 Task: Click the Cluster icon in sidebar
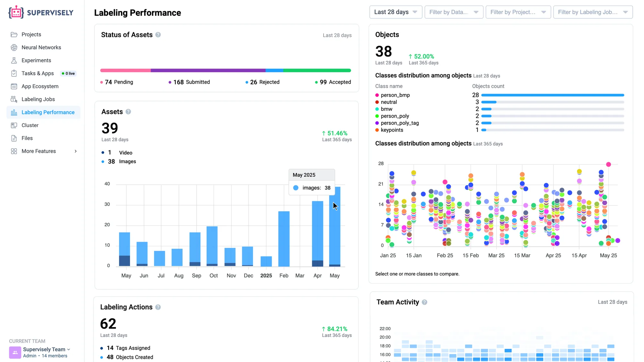coord(14,125)
